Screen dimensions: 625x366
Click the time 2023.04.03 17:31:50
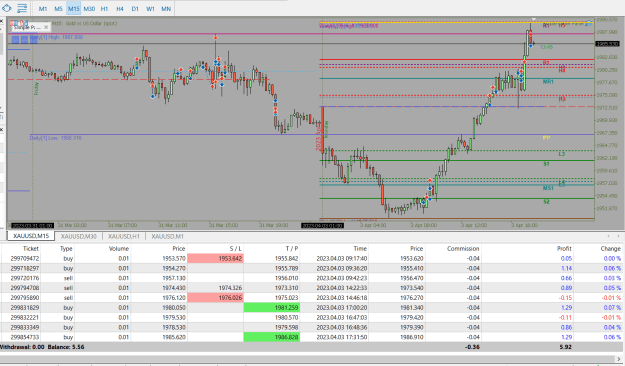click(x=342, y=337)
